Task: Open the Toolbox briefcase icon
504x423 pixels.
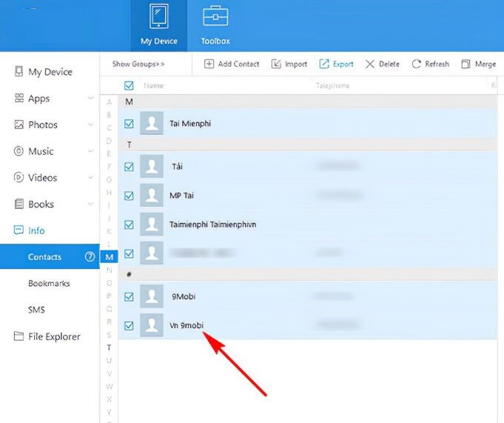Action: [215, 18]
